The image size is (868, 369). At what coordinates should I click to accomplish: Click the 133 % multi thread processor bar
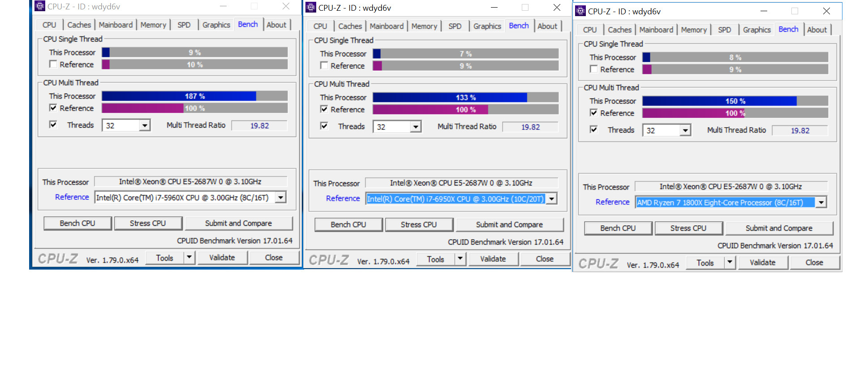point(466,97)
